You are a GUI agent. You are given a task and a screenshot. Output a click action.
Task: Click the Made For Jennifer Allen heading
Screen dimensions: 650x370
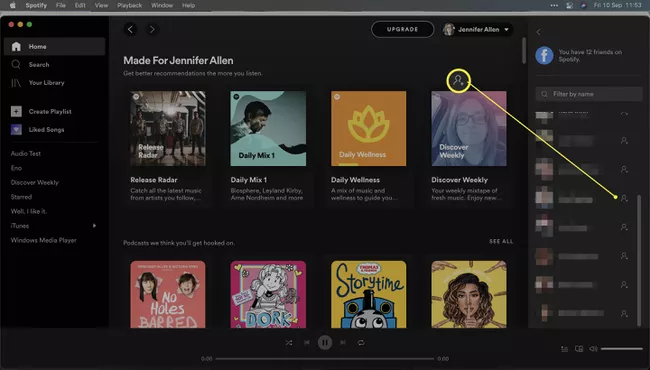[178, 60]
